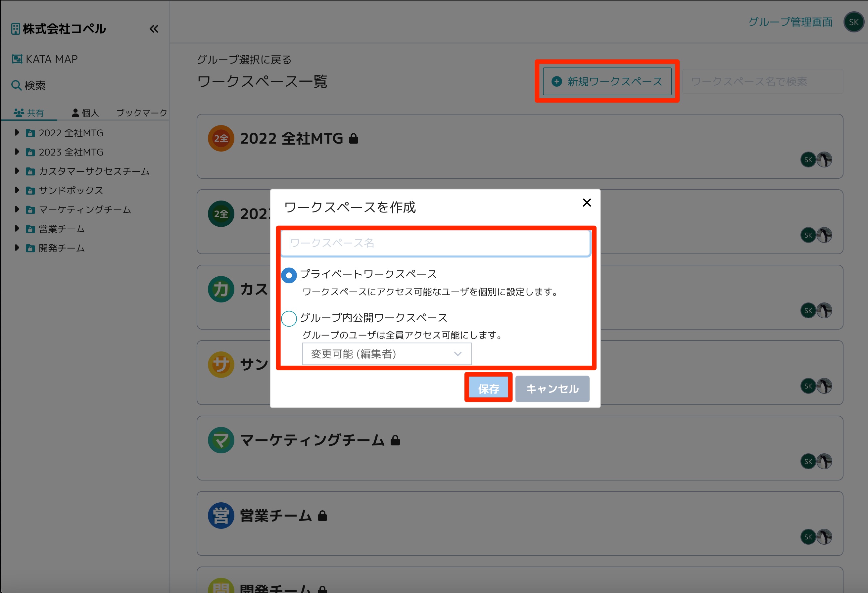Click the 2023 全社MTG folder icon in the sidebar
868x593 pixels.
[30, 152]
